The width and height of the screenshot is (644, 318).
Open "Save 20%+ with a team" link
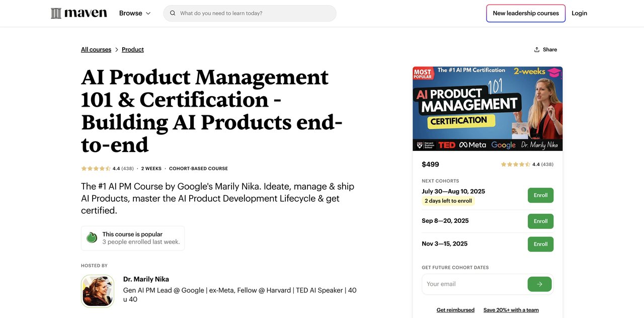511,310
